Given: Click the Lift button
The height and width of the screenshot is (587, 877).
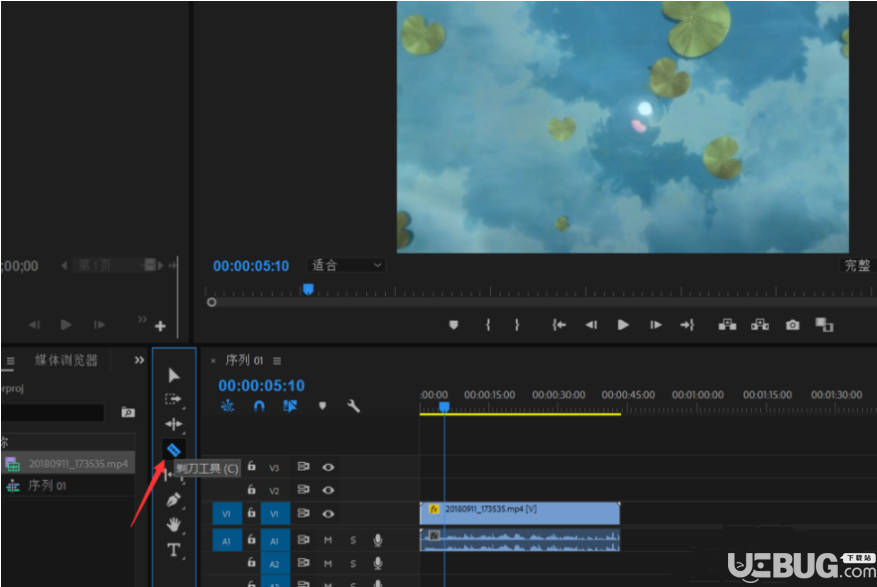Looking at the screenshot, I should [727, 325].
